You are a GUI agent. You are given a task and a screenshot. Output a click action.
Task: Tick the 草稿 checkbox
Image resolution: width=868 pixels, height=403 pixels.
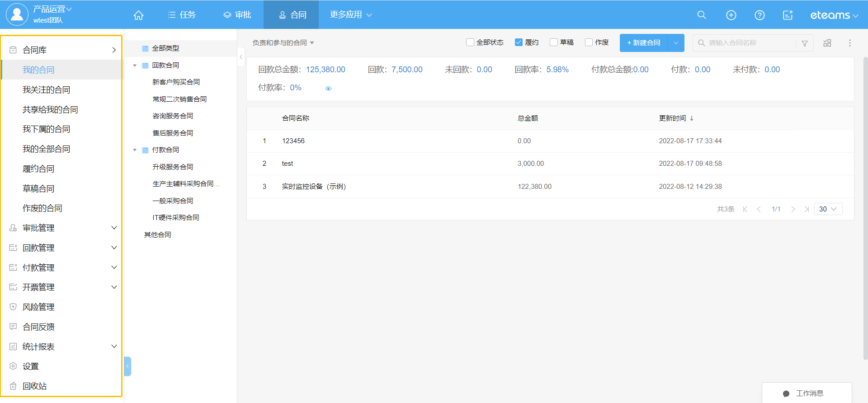tap(554, 42)
